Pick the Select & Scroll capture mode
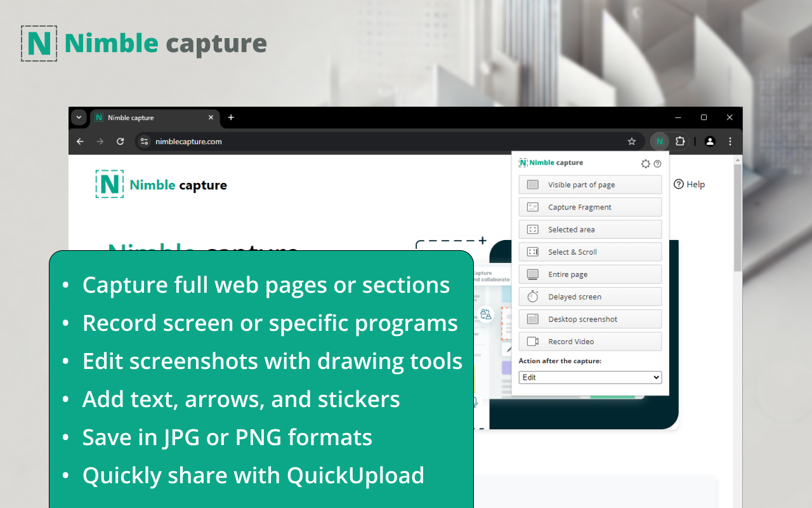The height and width of the screenshot is (508, 812). pos(590,251)
